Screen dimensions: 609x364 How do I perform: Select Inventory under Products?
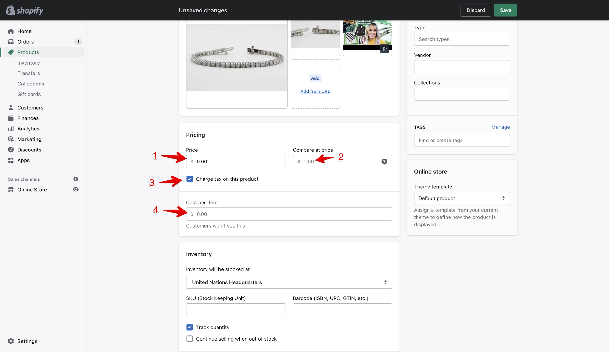(x=28, y=63)
